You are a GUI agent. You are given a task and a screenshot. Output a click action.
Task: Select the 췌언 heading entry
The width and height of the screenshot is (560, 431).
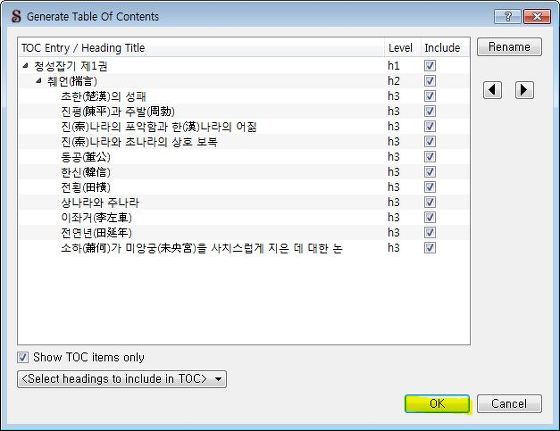pyautogui.click(x=72, y=81)
